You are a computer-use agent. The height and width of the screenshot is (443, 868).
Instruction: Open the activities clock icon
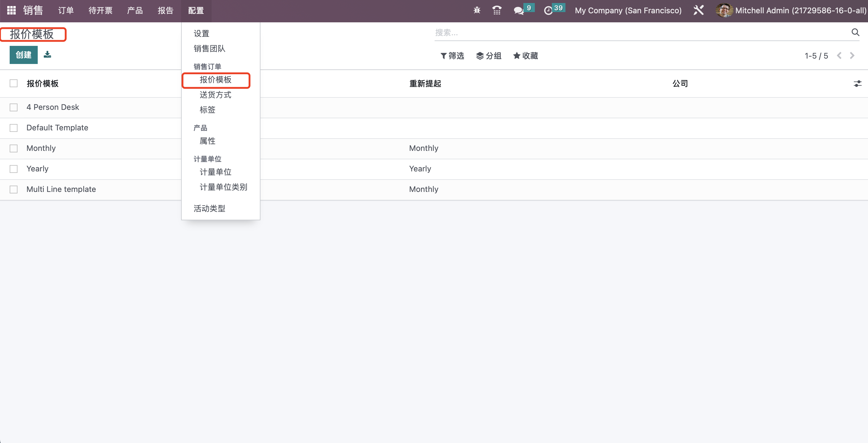(x=549, y=11)
